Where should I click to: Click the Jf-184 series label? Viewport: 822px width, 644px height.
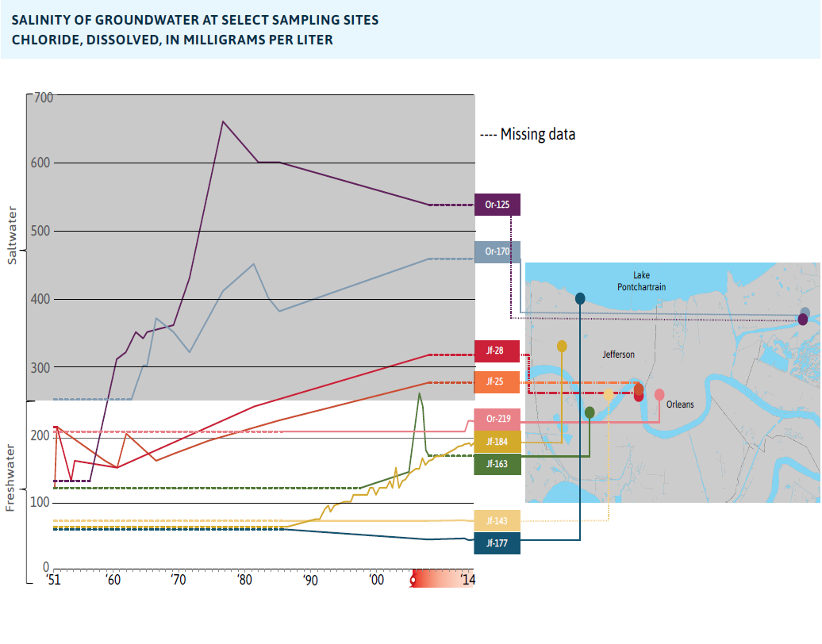point(497,441)
